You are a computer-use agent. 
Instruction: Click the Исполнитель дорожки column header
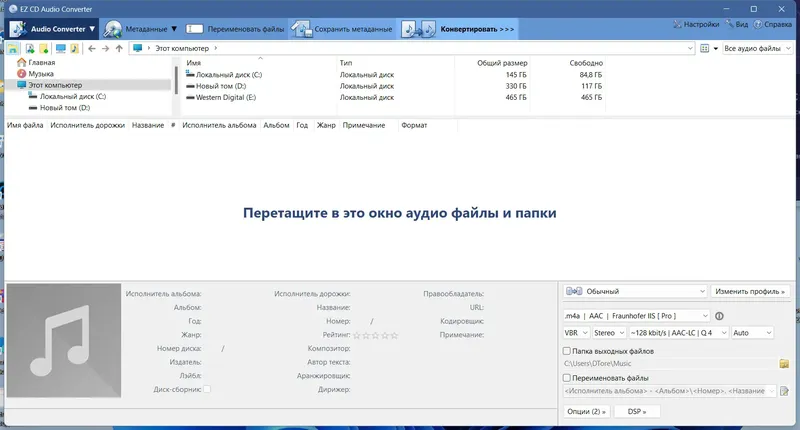87,125
